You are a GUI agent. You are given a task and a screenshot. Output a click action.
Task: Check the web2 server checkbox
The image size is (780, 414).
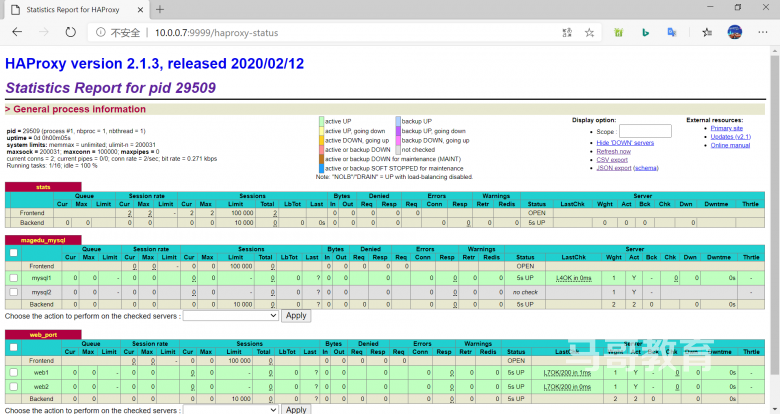coord(13,387)
